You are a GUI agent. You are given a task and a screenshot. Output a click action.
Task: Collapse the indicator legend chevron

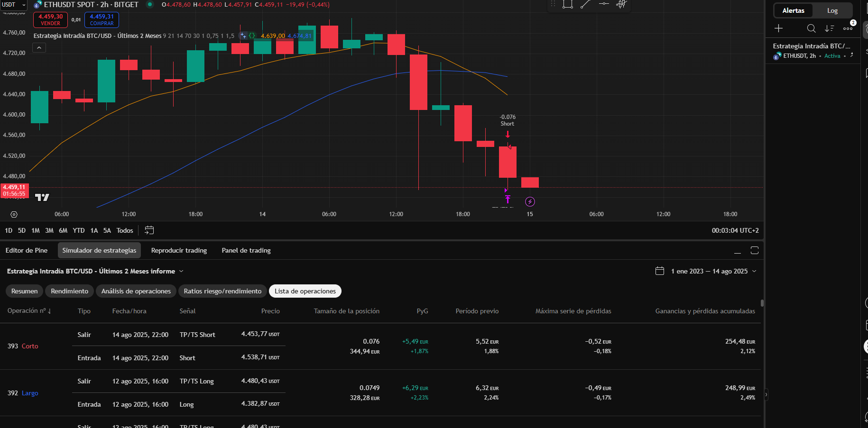click(39, 47)
